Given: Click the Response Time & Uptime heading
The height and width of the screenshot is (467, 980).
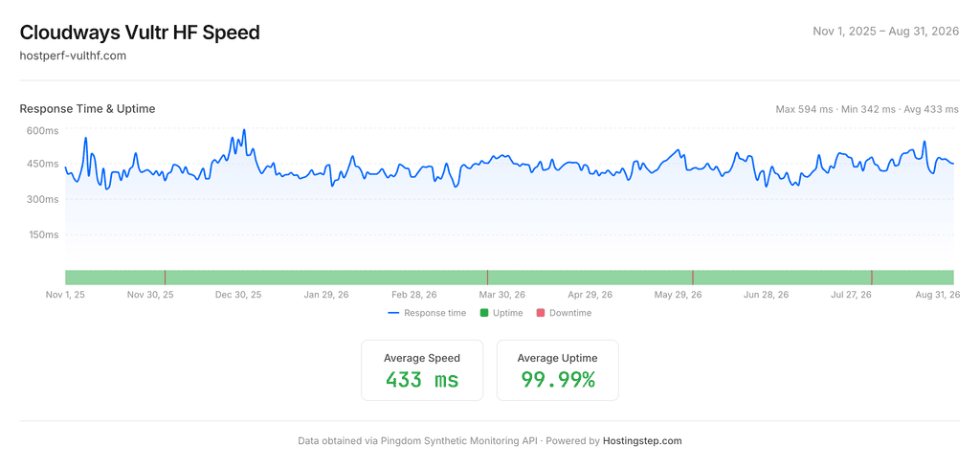Looking at the screenshot, I should point(87,109).
